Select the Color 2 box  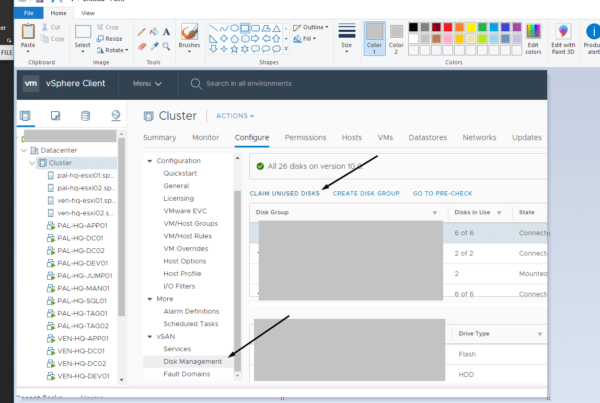(396, 38)
